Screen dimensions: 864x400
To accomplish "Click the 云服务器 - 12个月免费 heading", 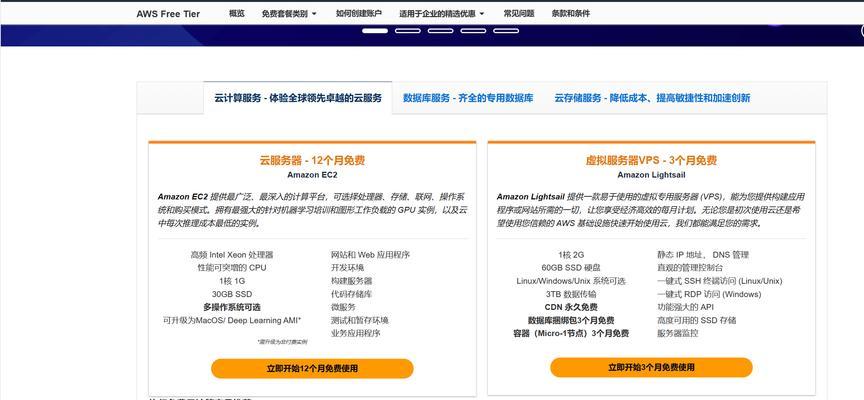I will [x=312, y=161].
